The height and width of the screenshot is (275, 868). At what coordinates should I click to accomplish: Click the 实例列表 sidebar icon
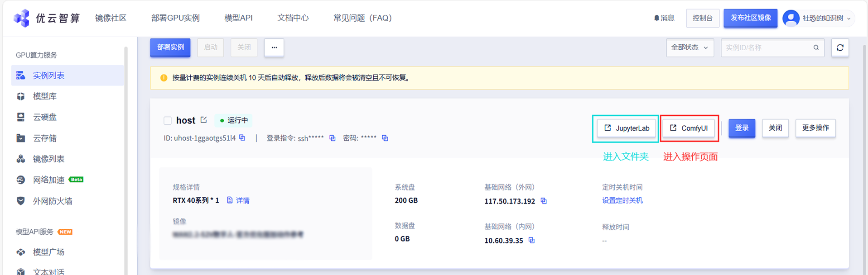21,76
